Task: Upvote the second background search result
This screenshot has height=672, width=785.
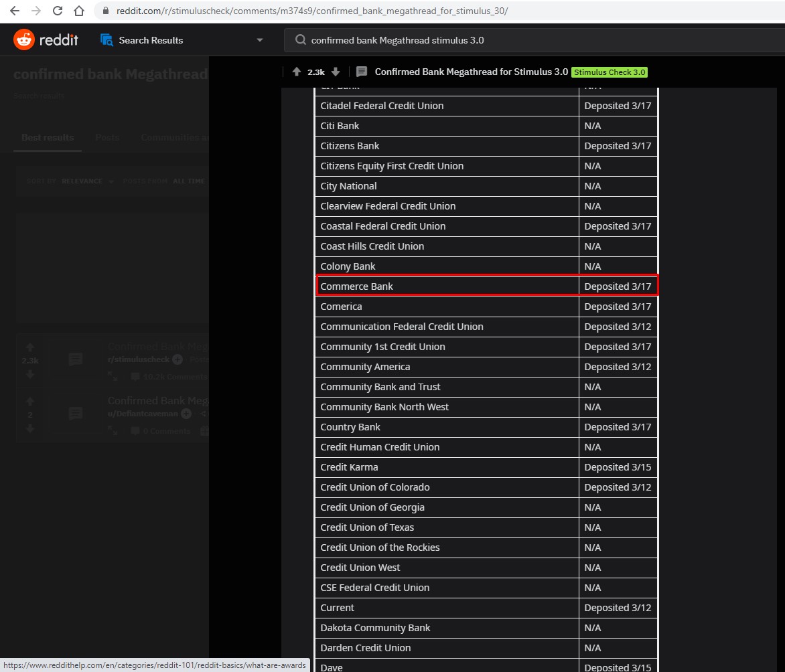Action: 30,402
